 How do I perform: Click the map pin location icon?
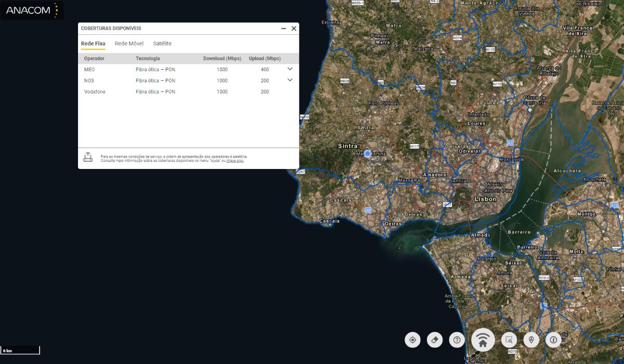click(531, 340)
